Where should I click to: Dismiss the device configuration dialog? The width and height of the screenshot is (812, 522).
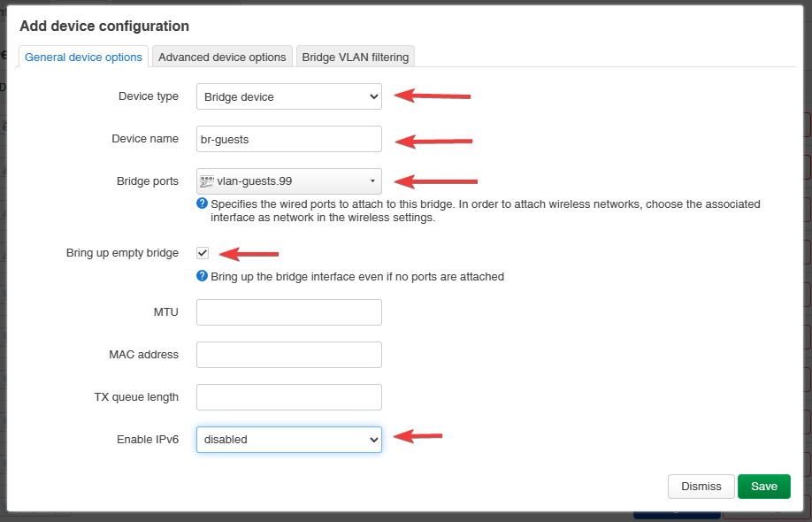point(701,487)
